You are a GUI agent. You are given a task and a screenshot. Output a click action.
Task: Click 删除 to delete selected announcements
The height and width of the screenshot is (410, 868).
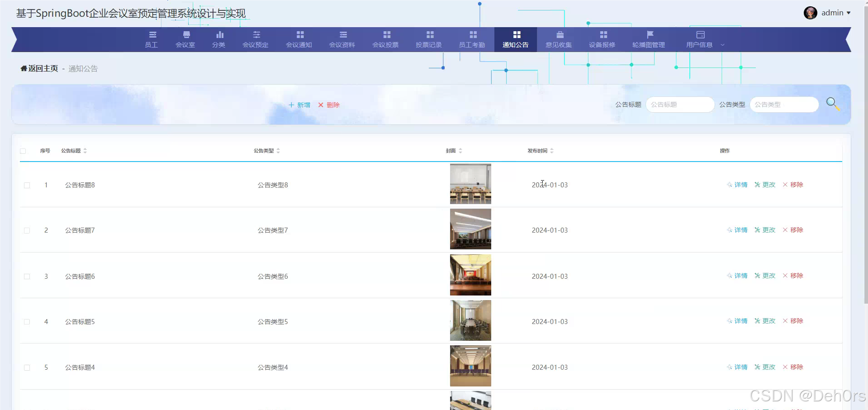point(329,105)
